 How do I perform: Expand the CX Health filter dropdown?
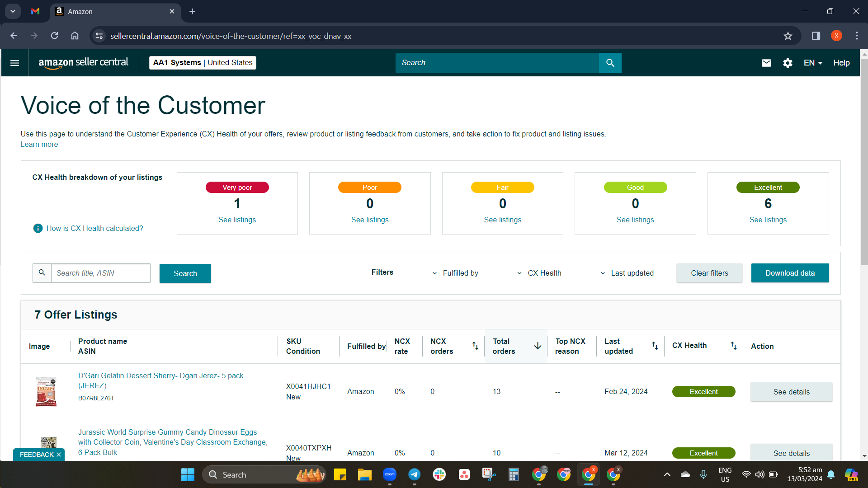539,273
